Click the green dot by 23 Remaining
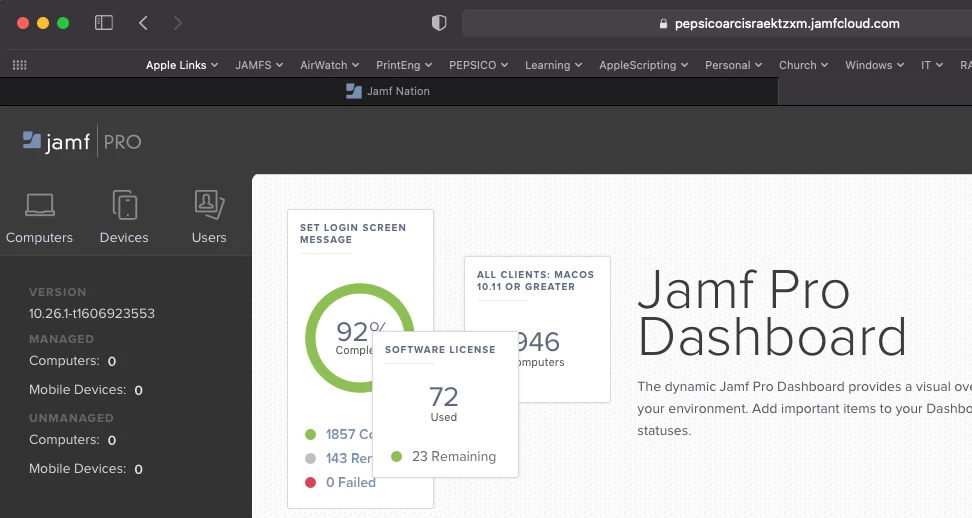This screenshot has height=518, width=972. (397, 457)
